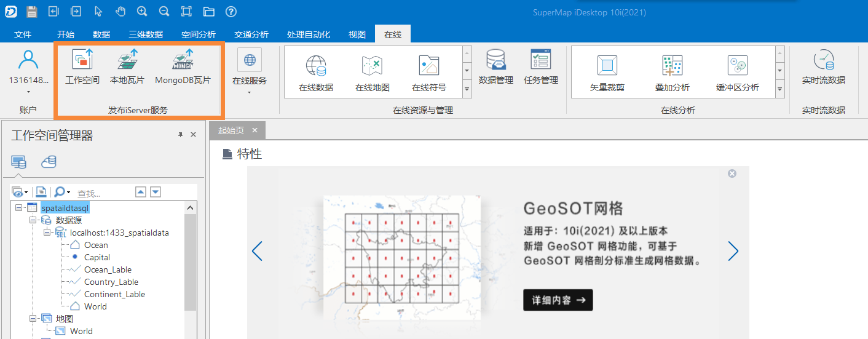Click the Open folder icon in the title bar
The height and width of the screenshot is (339, 868).
[x=209, y=12]
